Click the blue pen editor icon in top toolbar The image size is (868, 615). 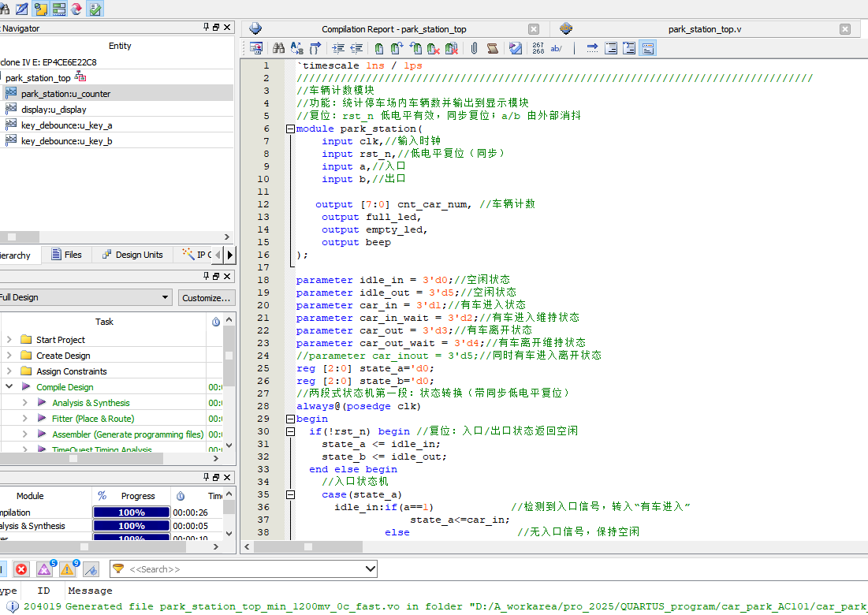(x=22, y=9)
